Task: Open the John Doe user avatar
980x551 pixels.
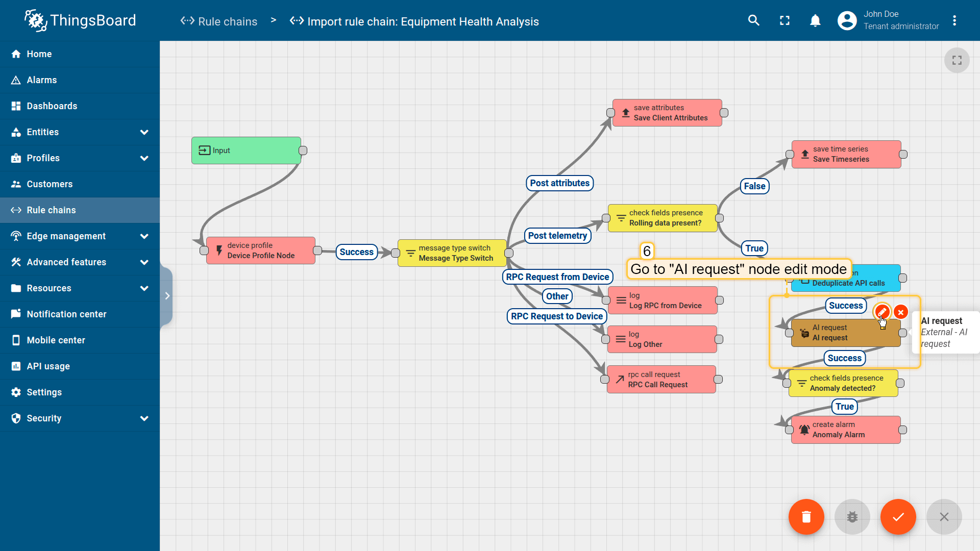Action: tap(847, 20)
